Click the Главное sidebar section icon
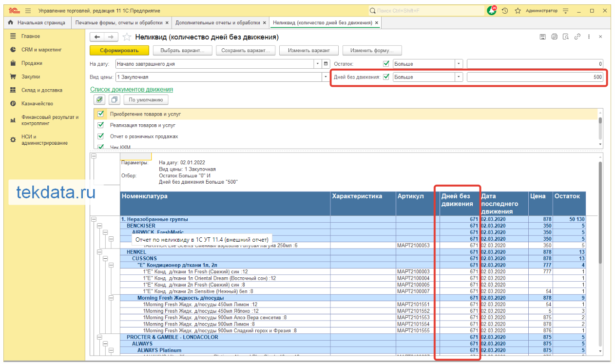This screenshot has height=364, width=615. (13, 36)
